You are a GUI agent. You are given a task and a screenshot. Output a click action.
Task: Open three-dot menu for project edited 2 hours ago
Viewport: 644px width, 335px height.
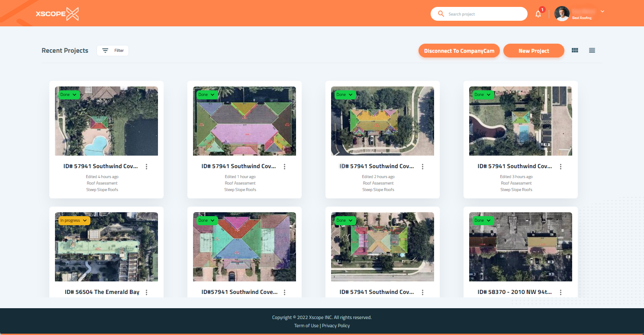tap(423, 166)
